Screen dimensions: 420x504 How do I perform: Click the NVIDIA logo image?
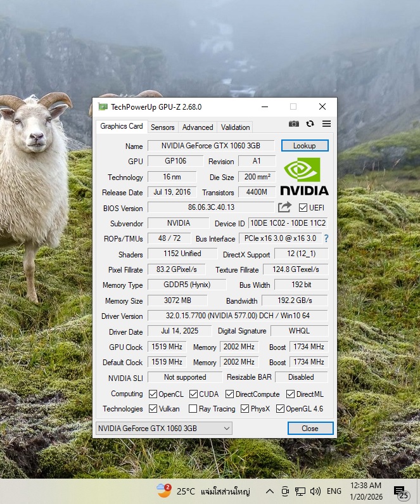coord(304,176)
